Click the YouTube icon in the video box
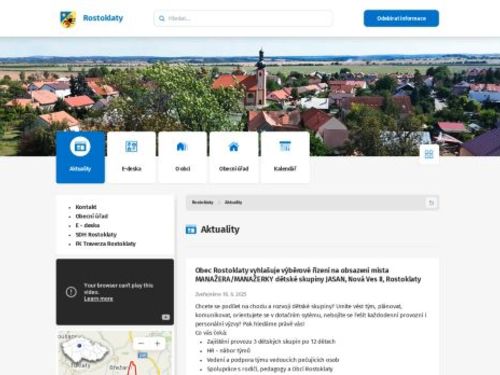Viewport: 500px width, 375px height. [166, 317]
